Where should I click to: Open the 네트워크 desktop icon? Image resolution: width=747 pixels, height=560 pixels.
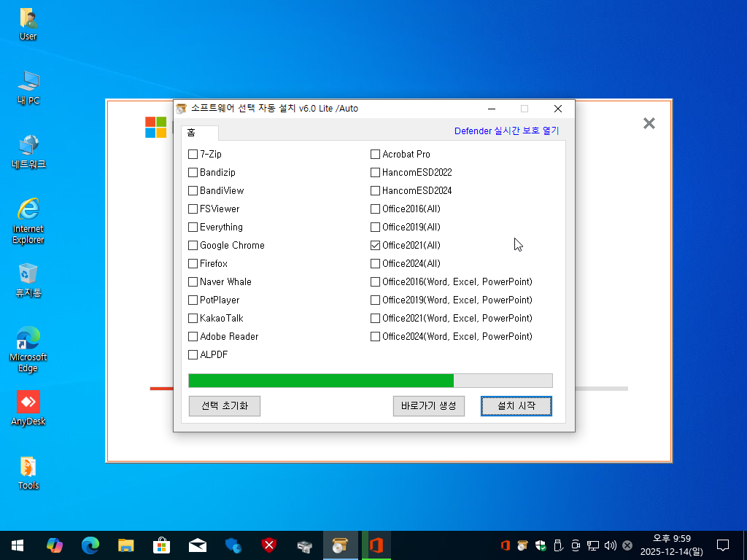(28, 152)
